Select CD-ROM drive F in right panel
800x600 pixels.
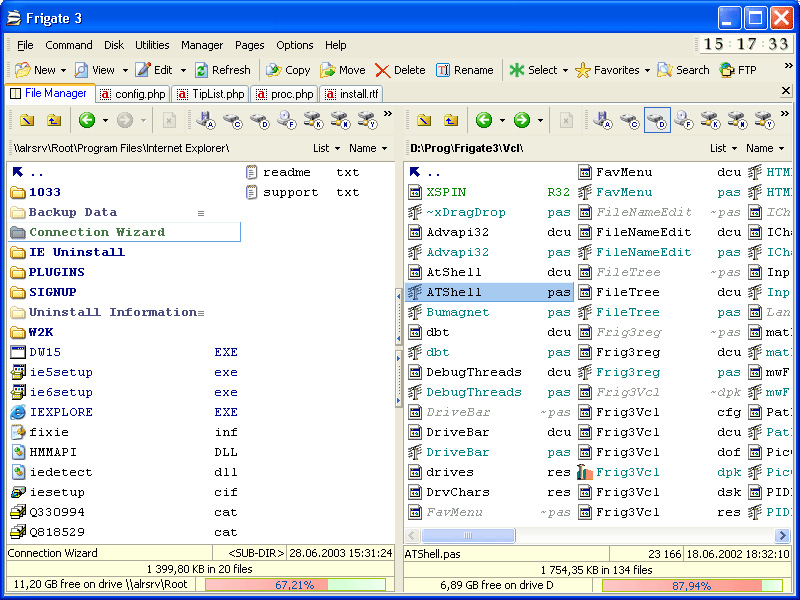coord(684,120)
